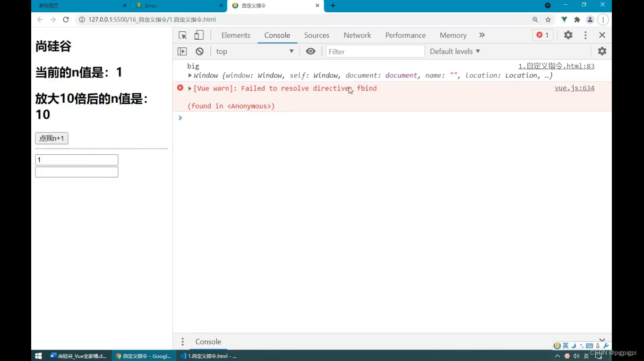Select the Console tab
This screenshot has height=361, width=644.
point(277,35)
